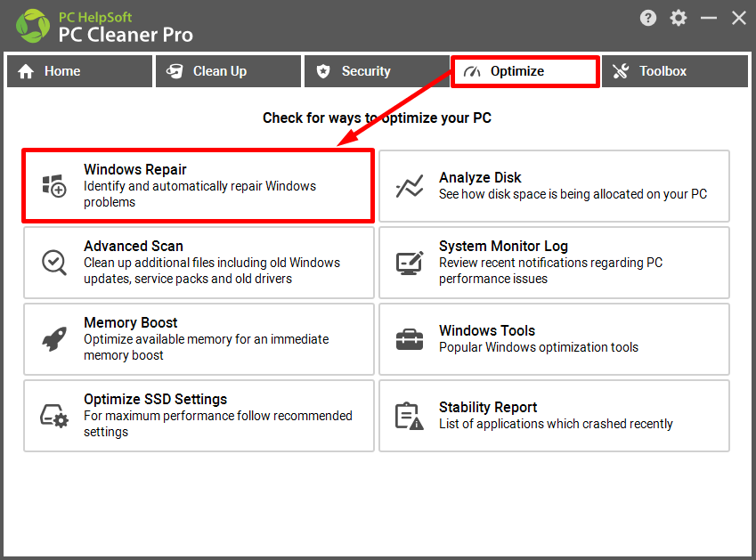Click 'Check for ways to optimize your PC' heading

click(x=377, y=118)
